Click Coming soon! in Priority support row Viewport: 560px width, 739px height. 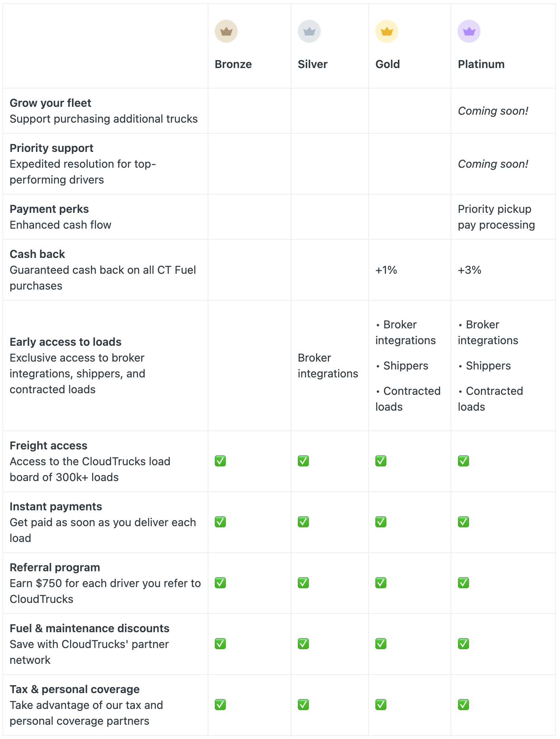[493, 164]
